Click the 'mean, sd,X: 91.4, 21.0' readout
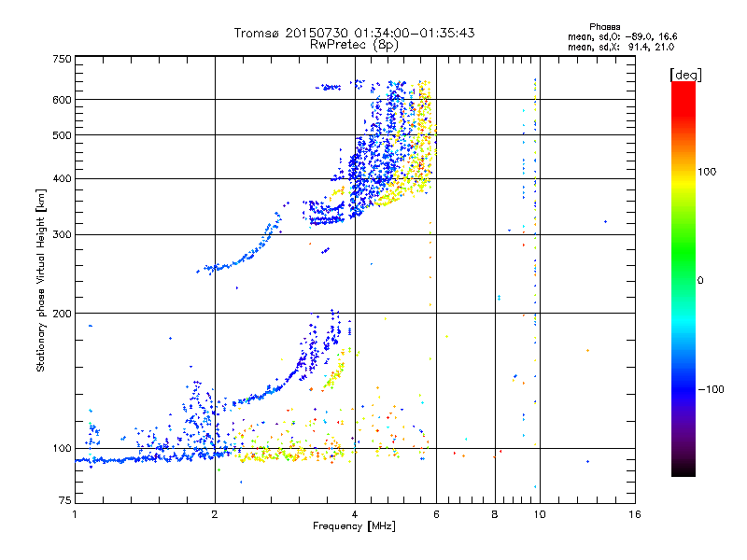Image resolution: width=747 pixels, height=560 pixels. [x=621, y=47]
